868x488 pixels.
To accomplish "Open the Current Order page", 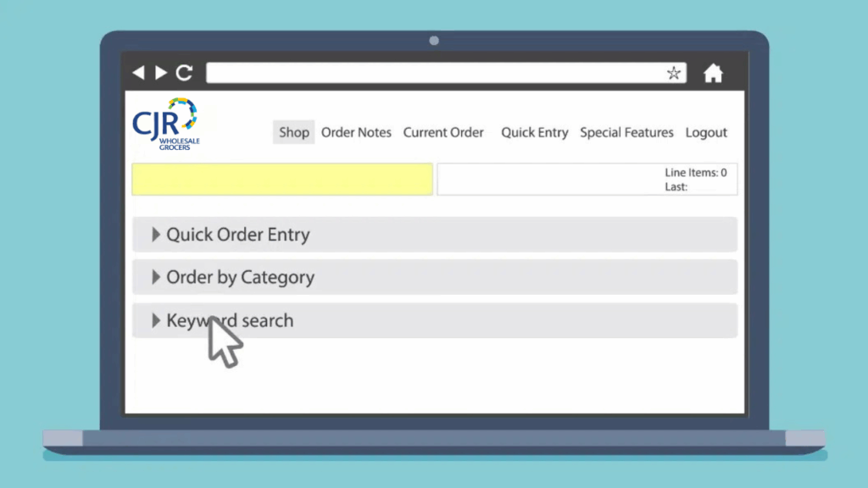I will (443, 132).
